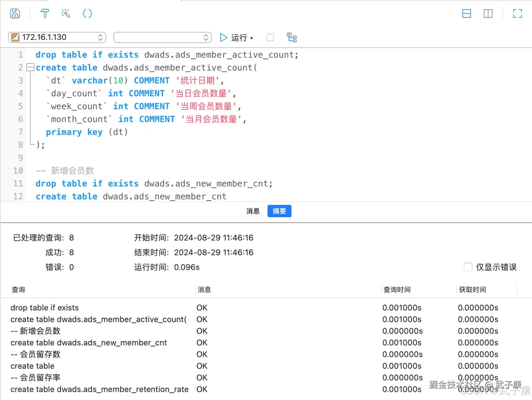
Task: Click the 查询时间 column header
Action: [x=397, y=290]
